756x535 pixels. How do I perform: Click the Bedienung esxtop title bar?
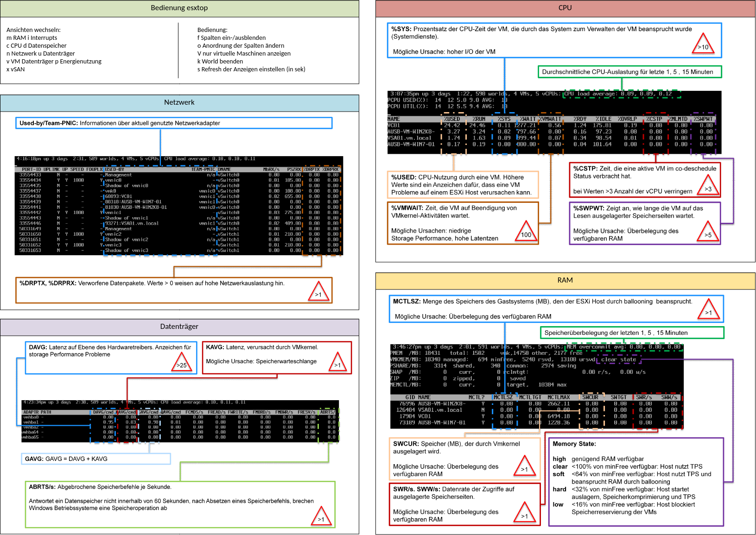click(179, 8)
